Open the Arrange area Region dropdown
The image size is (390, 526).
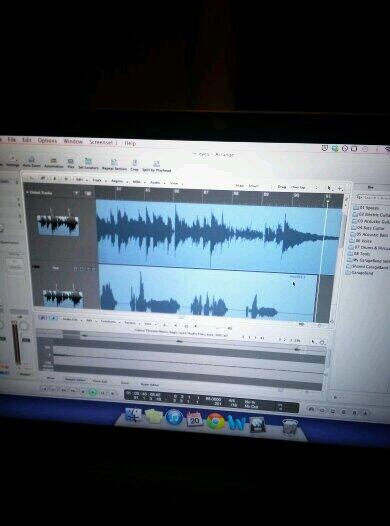click(118, 181)
